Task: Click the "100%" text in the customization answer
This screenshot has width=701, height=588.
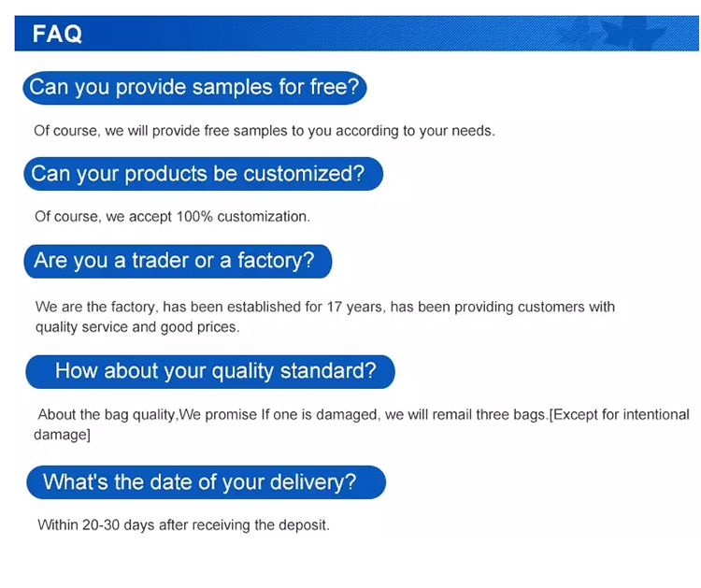Action: pos(194,217)
